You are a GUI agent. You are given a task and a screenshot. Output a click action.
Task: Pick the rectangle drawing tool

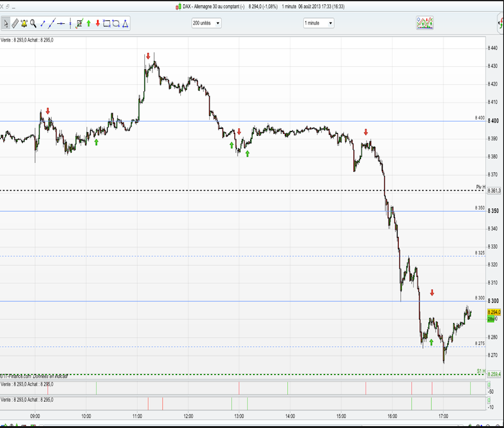tap(106, 23)
